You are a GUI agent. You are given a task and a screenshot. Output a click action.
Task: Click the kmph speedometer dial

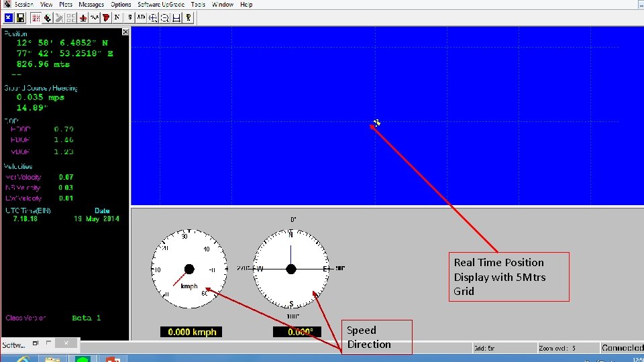tap(189, 269)
